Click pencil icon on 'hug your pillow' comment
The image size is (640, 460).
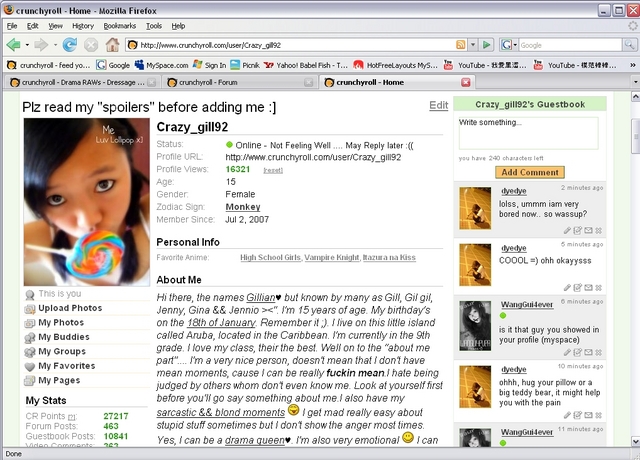[567, 415]
